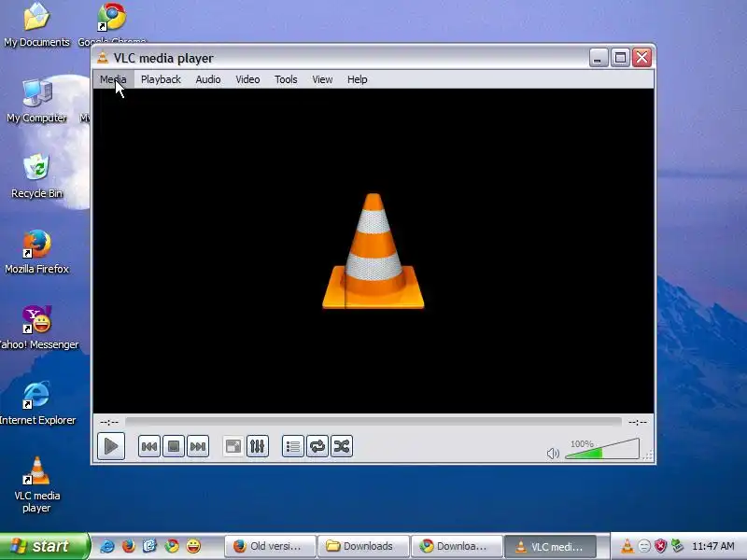Skip to next track button

pos(198,446)
